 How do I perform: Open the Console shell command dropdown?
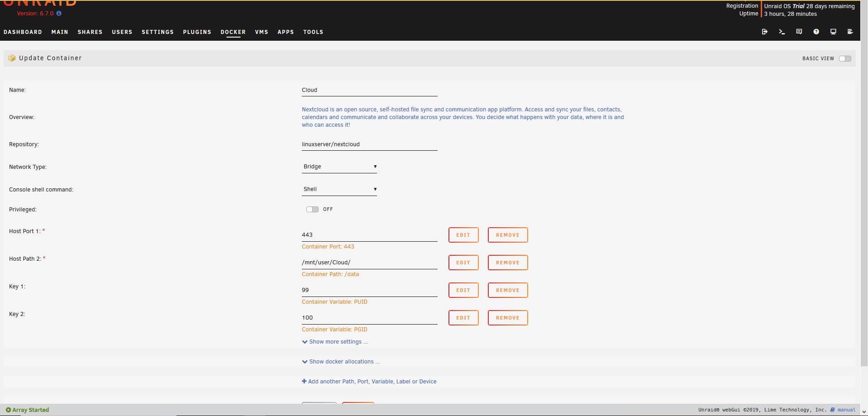pos(339,189)
